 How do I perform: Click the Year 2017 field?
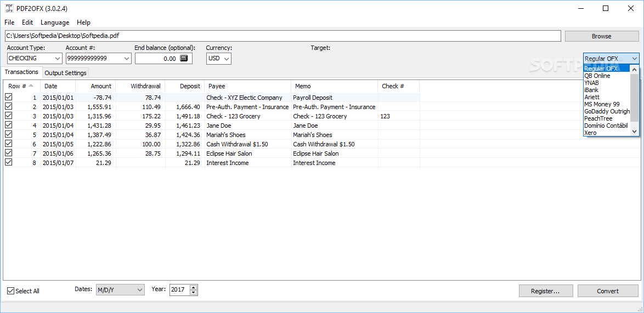(179, 289)
